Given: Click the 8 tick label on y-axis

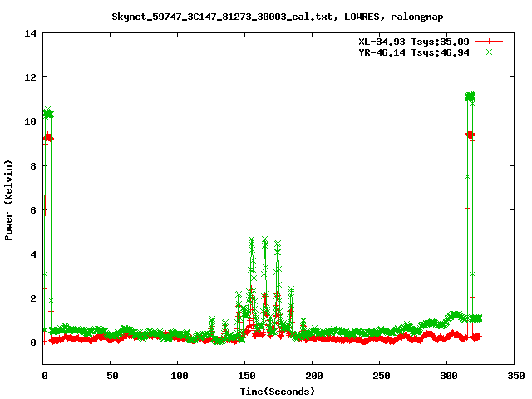Looking at the screenshot, I should click(32, 165).
